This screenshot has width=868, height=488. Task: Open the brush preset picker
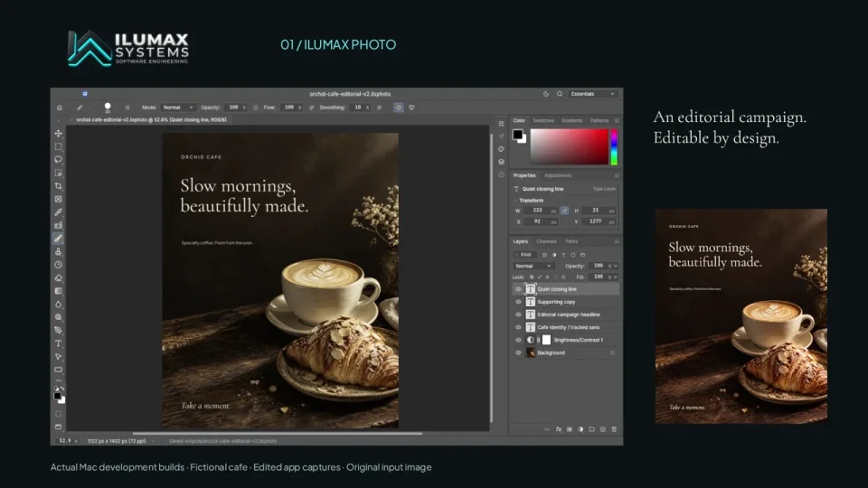(x=108, y=108)
